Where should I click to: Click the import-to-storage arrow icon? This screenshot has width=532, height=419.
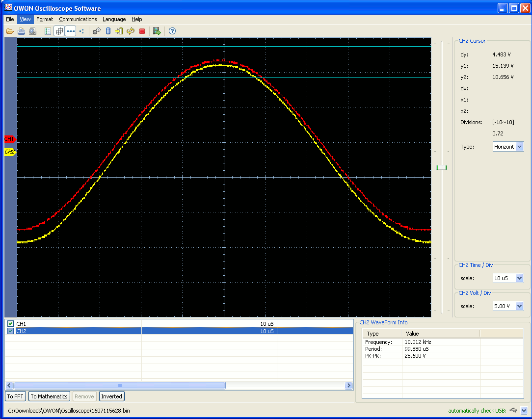(x=119, y=31)
